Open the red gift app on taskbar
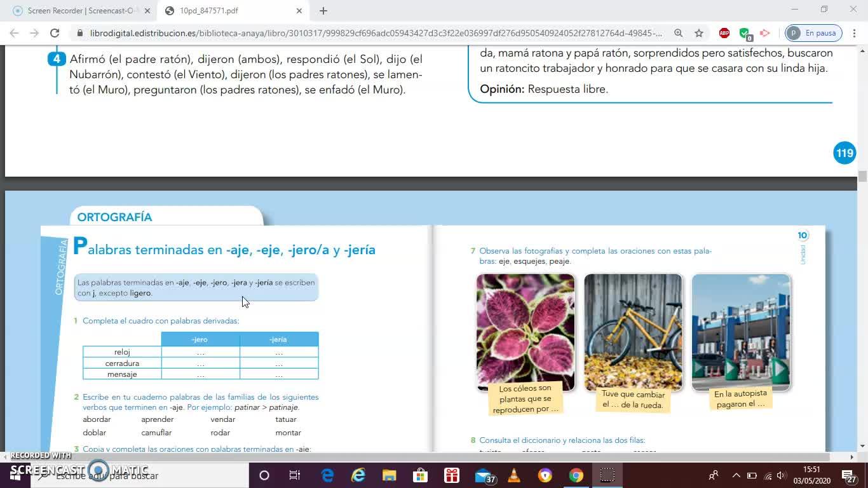Viewport: 868px width, 488px height. 452,475
